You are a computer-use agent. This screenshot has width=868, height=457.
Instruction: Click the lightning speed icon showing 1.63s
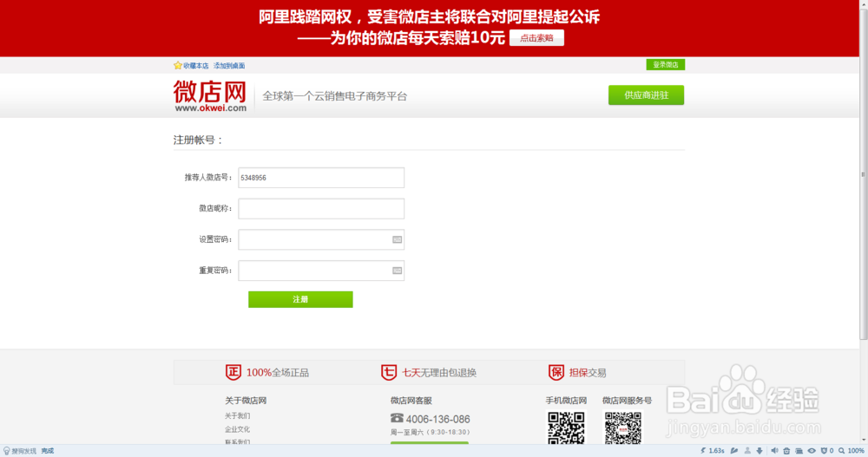click(x=703, y=450)
